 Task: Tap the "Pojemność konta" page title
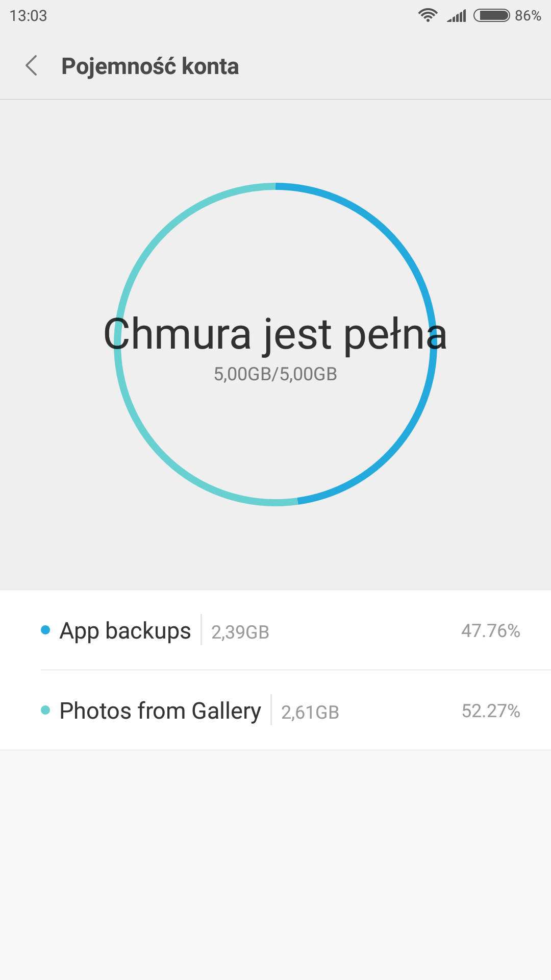click(150, 66)
